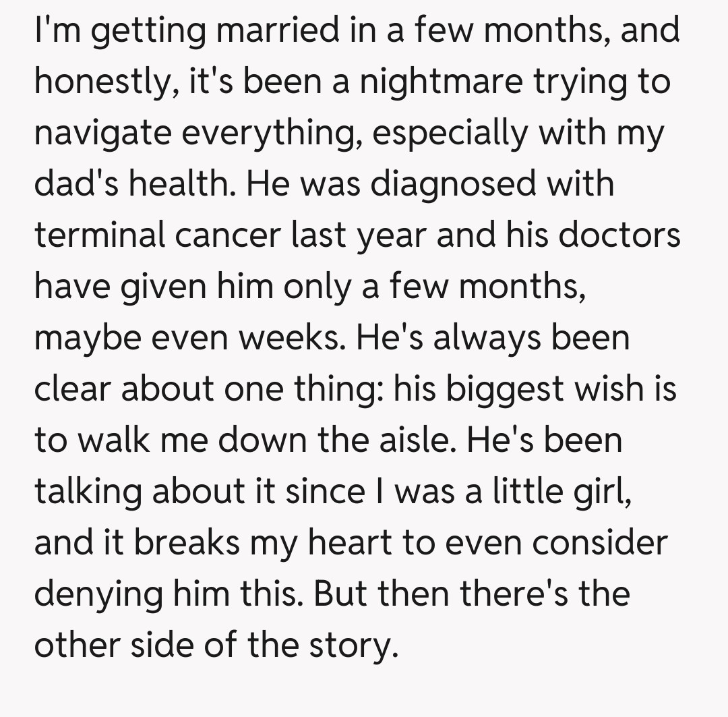Click the phrase "dad's health"
This screenshot has height=717, width=728.
(x=131, y=184)
